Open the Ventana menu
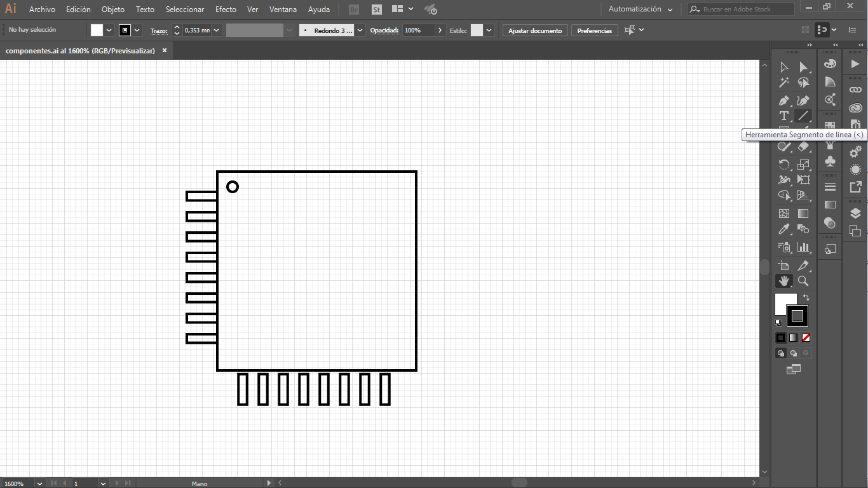Viewport: 868px width, 488px height. tap(283, 10)
